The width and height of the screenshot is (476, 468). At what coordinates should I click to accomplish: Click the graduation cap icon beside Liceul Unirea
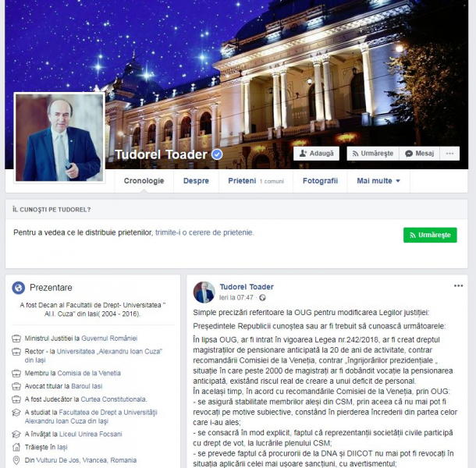(16, 434)
